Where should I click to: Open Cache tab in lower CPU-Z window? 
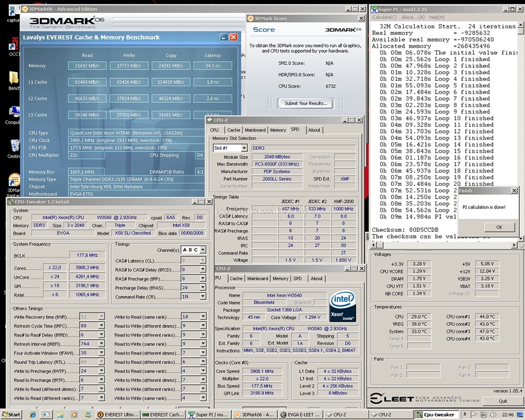pyautogui.click(x=236, y=278)
